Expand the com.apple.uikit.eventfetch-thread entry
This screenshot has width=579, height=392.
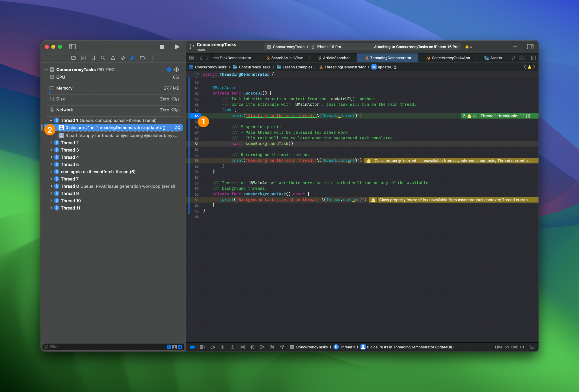51,172
